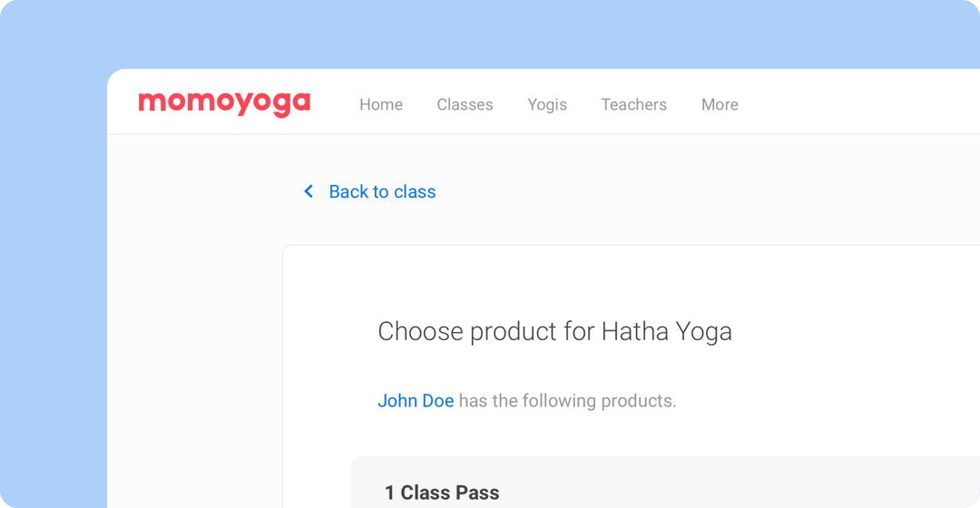This screenshot has width=980, height=508.
Task: Click the 'has the following products' text
Action: (x=567, y=400)
